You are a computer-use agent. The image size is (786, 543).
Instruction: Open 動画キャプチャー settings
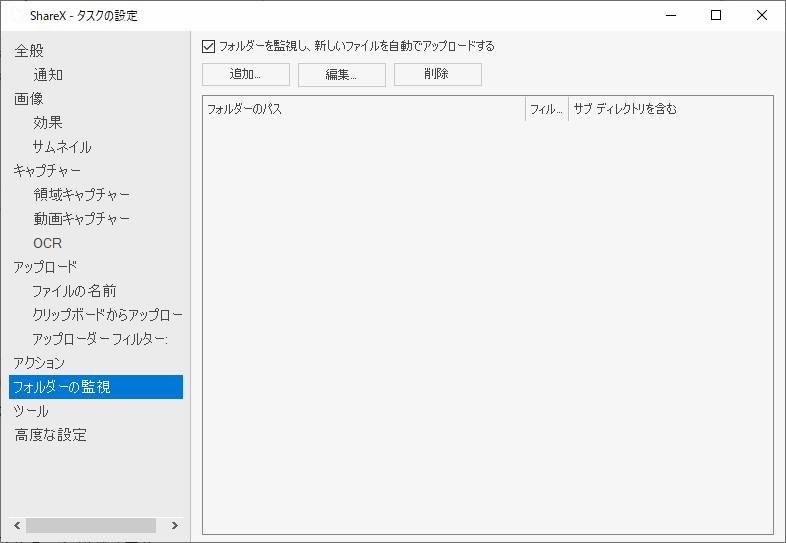pyautogui.click(x=82, y=219)
